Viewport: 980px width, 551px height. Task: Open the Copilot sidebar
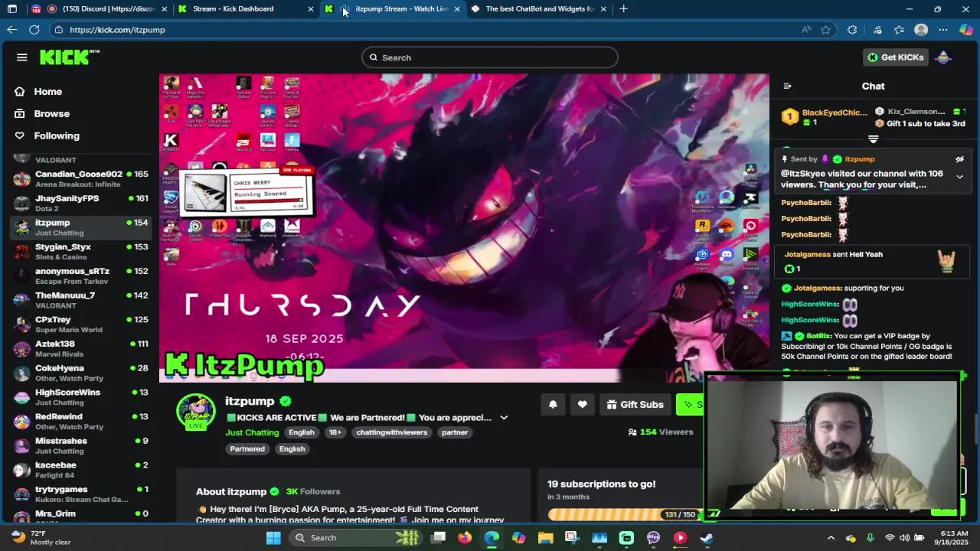(966, 30)
